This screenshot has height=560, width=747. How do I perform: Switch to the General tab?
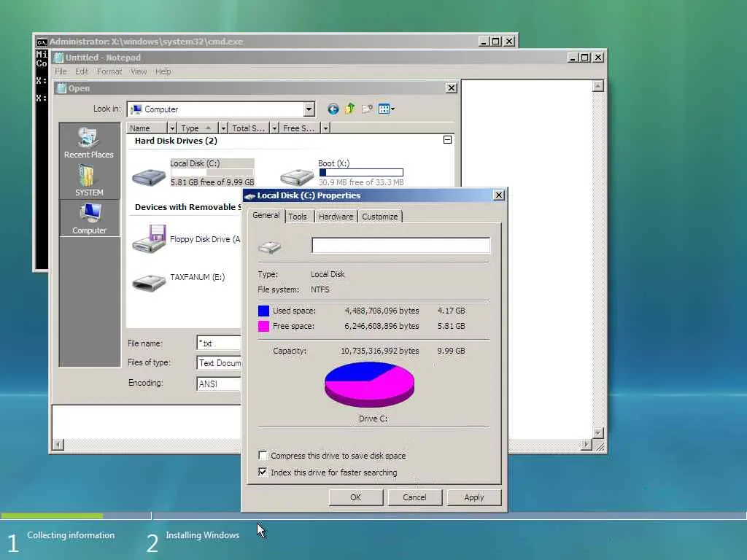[266, 215]
